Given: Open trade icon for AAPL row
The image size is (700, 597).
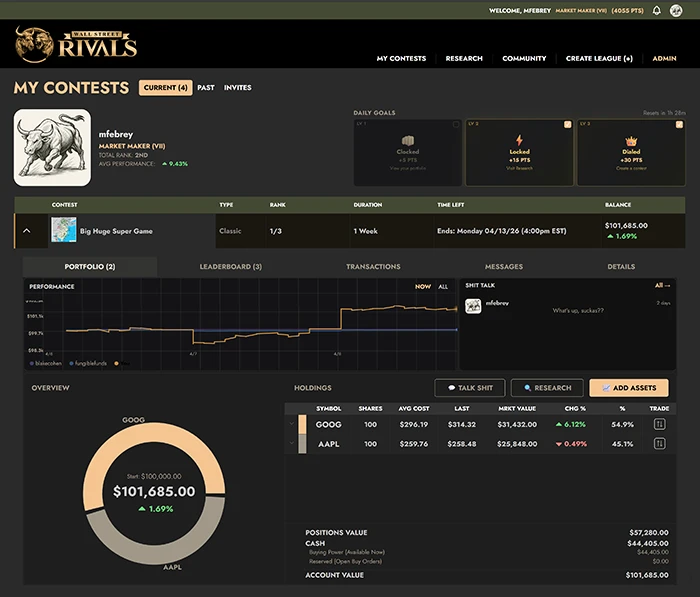Looking at the screenshot, I should tap(660, 444).
